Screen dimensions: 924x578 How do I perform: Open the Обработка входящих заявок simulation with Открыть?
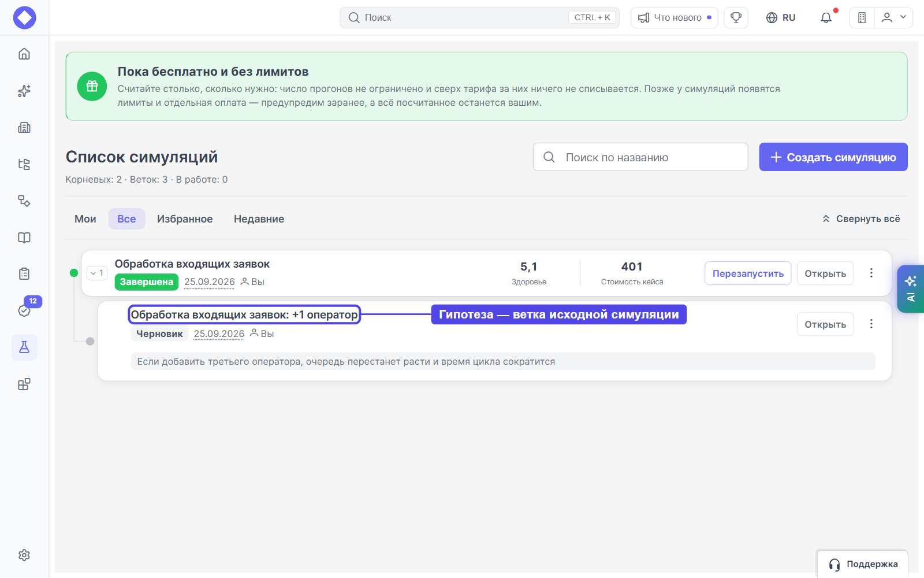pos(825,273)
